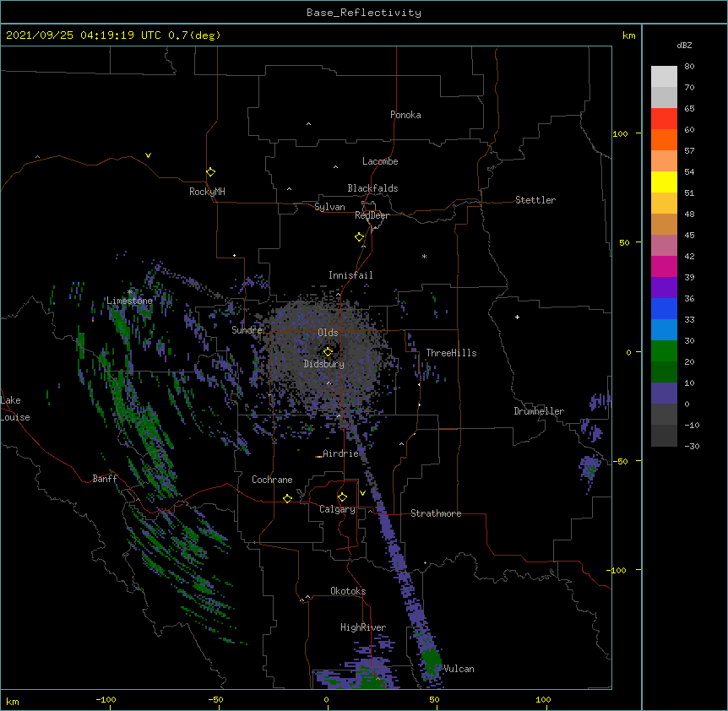Click the yellow diamond marker below Cochrane

click(287, 498)
